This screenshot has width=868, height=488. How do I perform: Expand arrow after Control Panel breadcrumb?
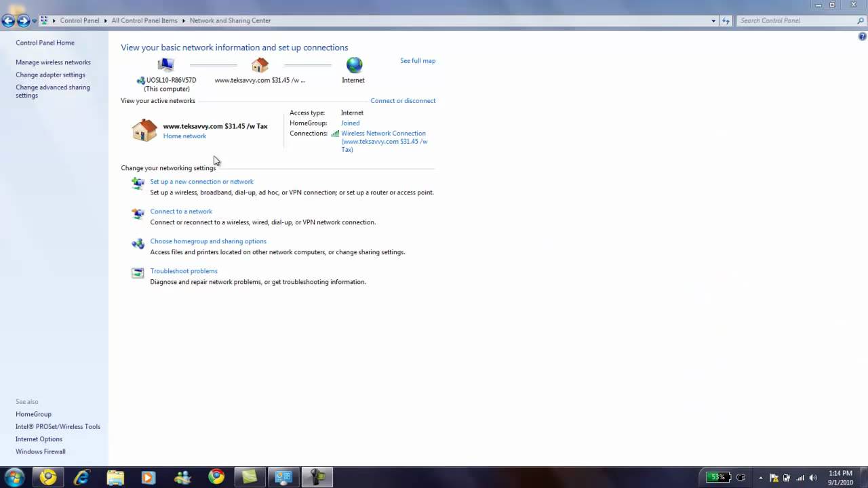(x=105, y=20)
